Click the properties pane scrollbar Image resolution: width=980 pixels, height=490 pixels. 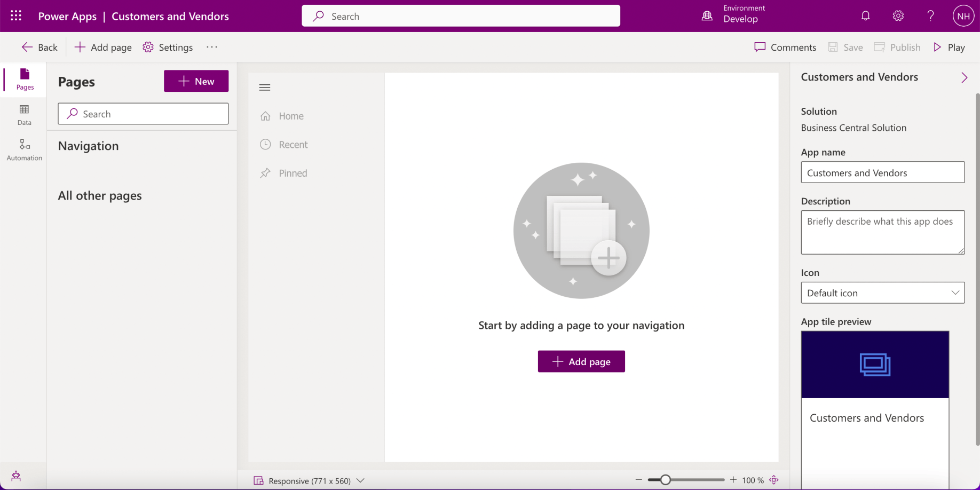(977, 270)
